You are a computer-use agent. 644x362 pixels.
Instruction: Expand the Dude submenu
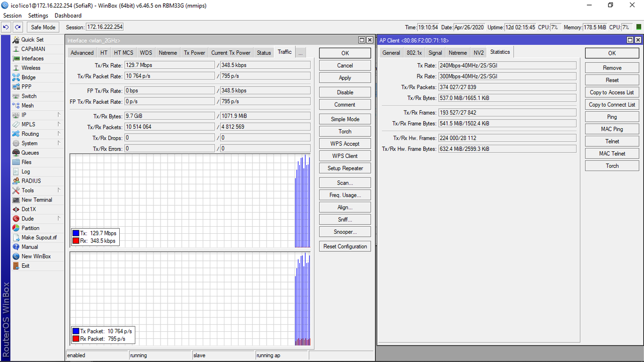(58, 219)
